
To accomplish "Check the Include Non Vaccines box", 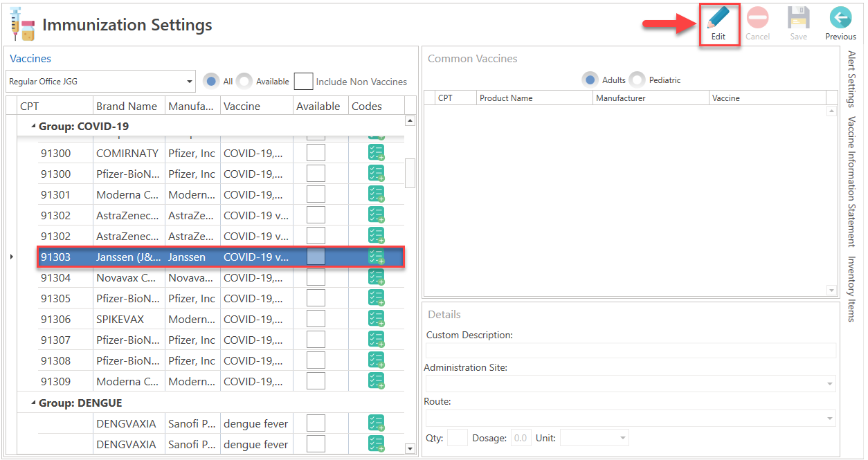I will [303, 81].
